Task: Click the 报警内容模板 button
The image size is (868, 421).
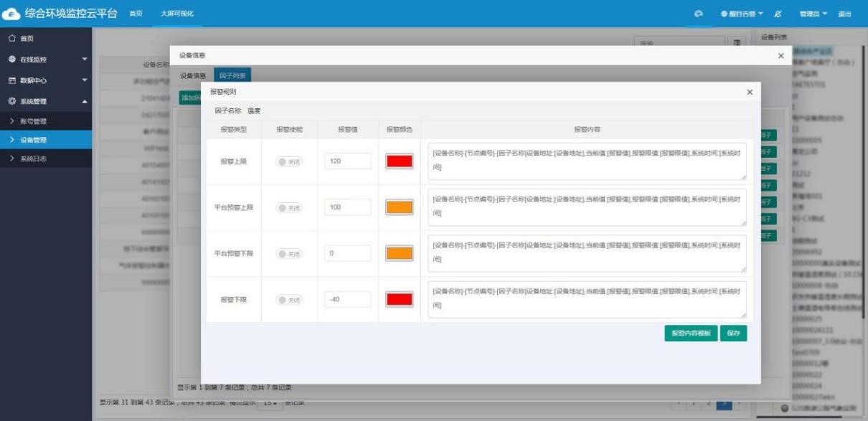Action: click(x=690, y=334)
